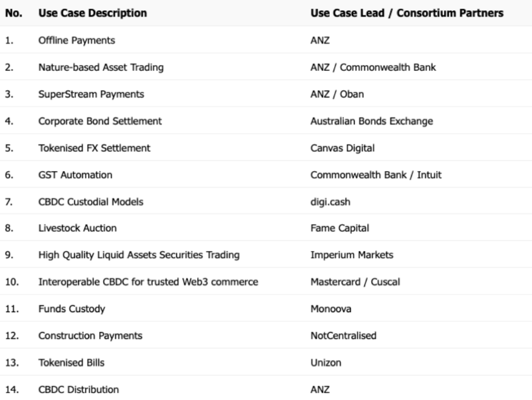Select 'Corporate Bond Settlement' text

[100, 121]
